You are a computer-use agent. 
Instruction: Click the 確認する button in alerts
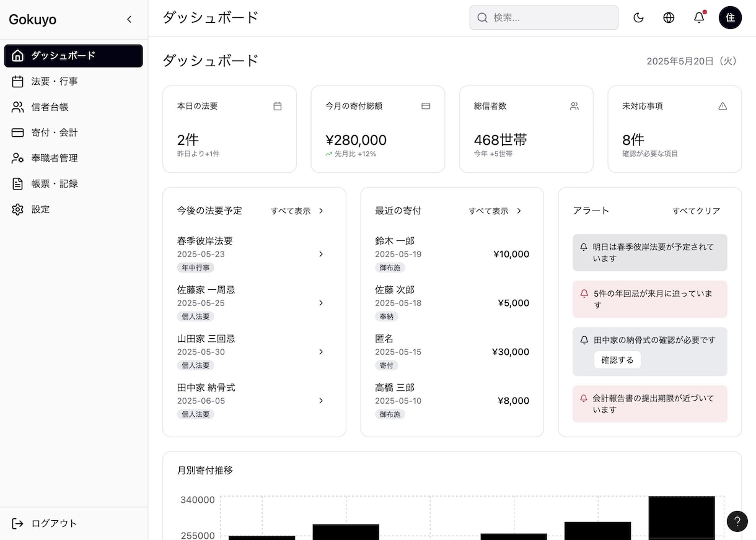pyautogui.click(x=617, y=360)
